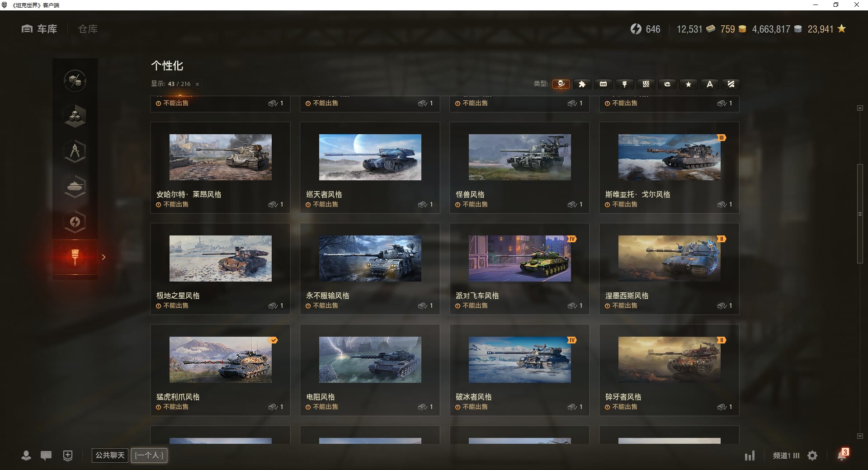This screenshot has height=470, width=868.
Task: Open settings gear in bottom bar
Action: (x=812, y=456)
